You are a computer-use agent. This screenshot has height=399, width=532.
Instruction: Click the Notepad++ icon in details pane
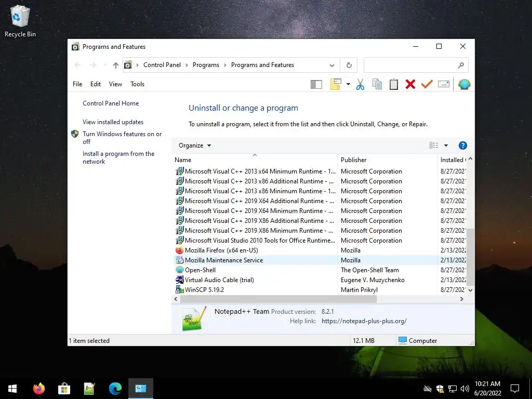194,318
